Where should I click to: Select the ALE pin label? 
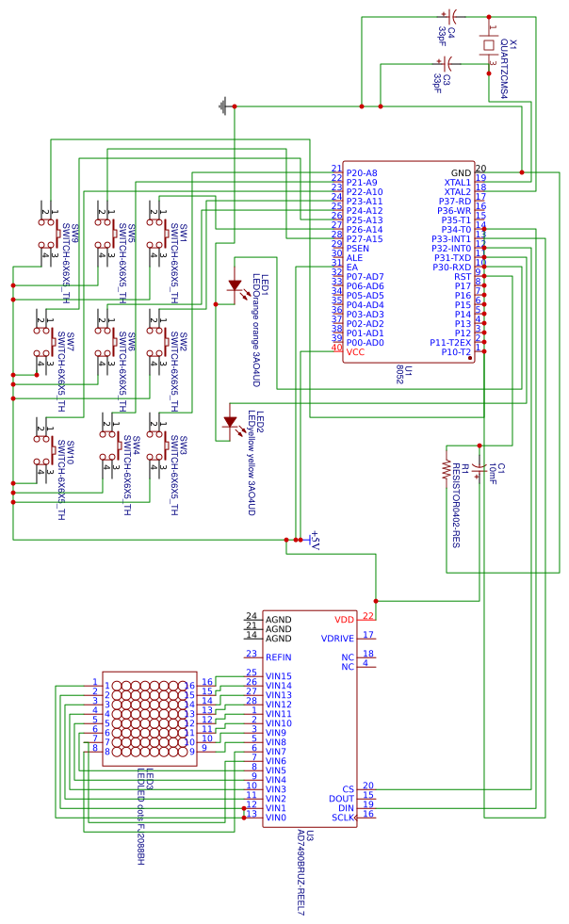354,258
